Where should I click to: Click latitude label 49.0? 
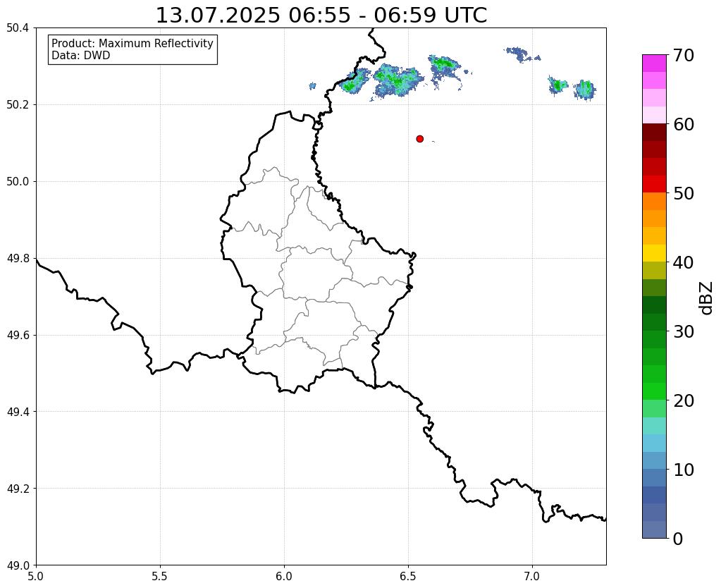[x=18, y=565]
